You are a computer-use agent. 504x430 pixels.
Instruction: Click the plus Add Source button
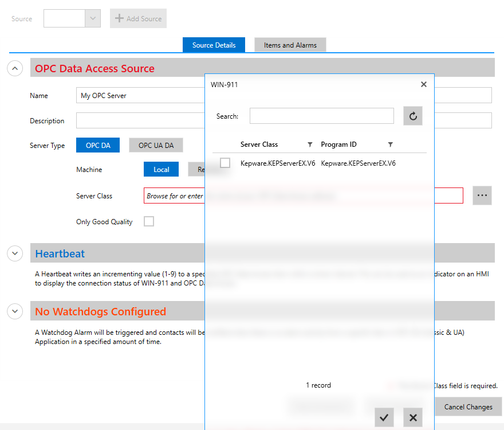(x=138, y=18)
